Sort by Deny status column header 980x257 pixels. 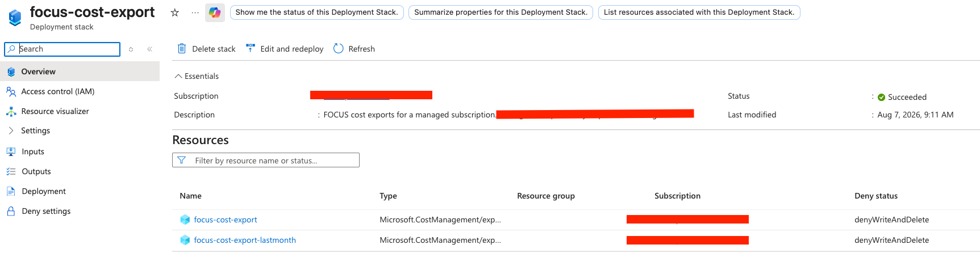pyautogui.click(x=876, y=196)
